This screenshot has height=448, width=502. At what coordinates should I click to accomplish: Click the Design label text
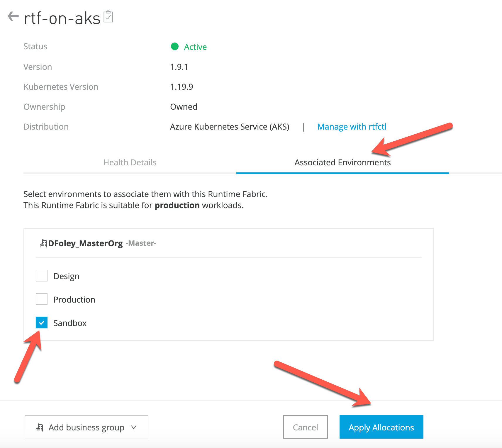point(66,276)
